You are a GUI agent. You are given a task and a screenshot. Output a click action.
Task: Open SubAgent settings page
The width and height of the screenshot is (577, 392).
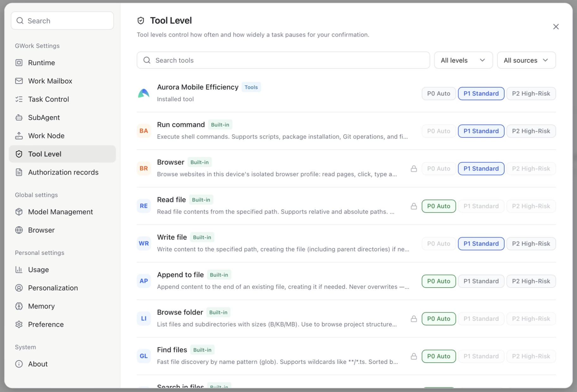(62, 117)
